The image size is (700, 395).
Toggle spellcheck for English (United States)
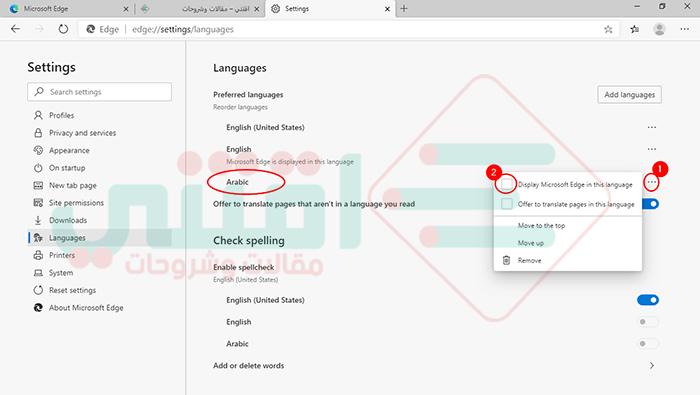click(x=648, y=300)
